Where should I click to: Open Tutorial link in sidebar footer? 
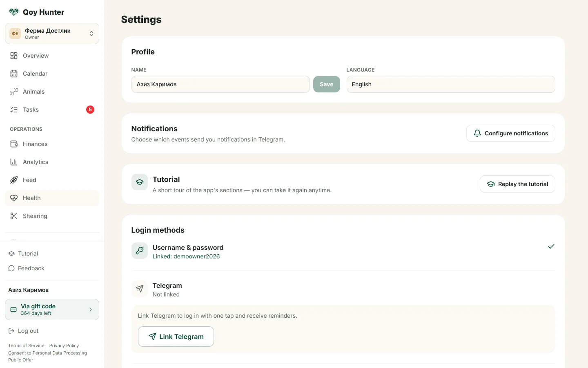(23, 254)
